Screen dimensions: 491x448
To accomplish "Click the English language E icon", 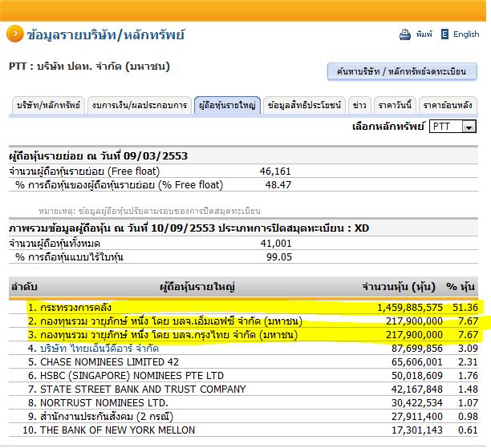I will pos(444,34).
